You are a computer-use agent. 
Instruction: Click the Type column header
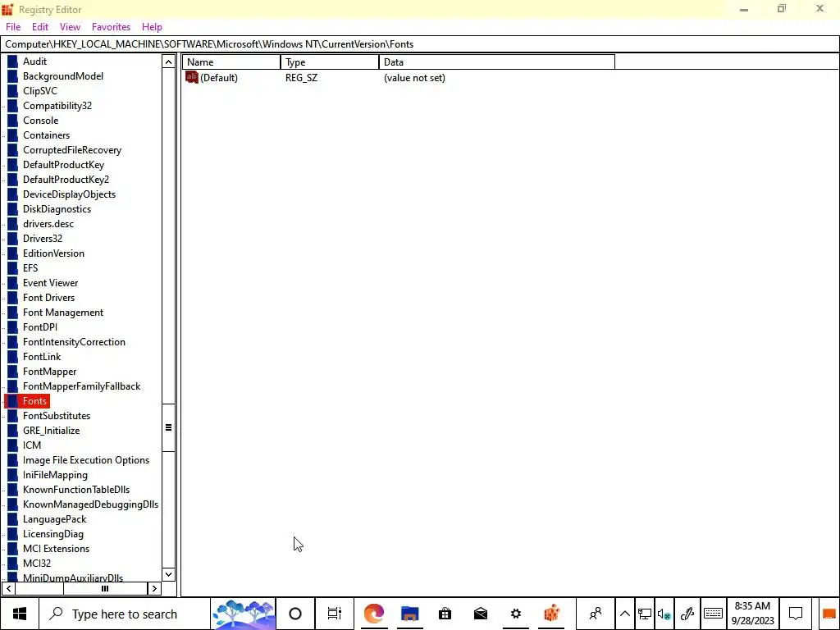(330, 62)
